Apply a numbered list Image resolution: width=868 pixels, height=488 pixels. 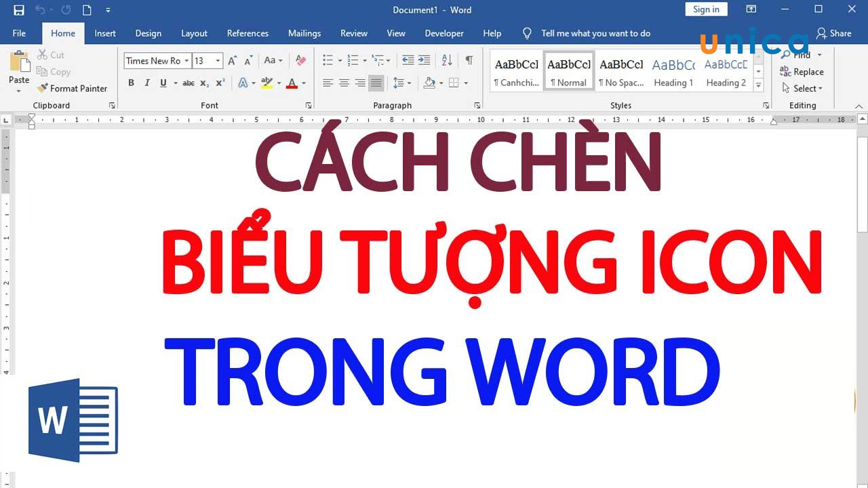353,61
